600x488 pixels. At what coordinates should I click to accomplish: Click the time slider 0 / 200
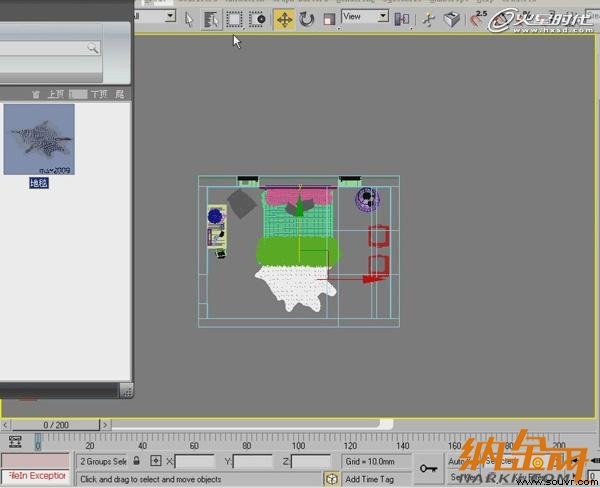[56, 425]
